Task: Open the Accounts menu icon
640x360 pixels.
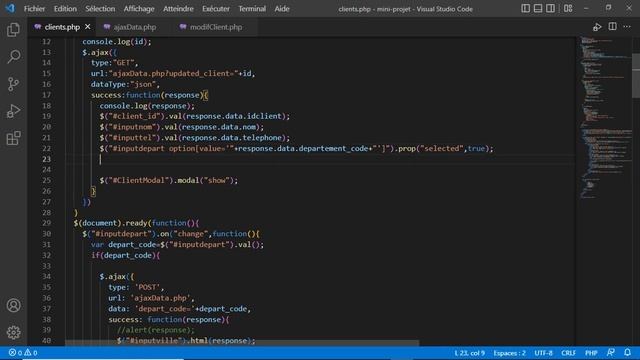Action: [x=13, y=305]
